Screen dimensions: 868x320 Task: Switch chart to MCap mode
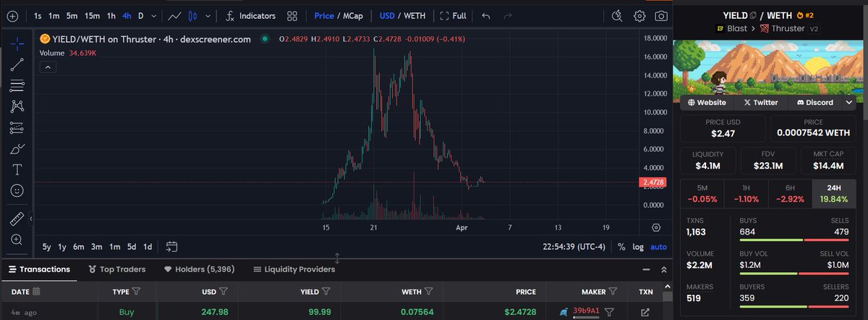[352, 15]
